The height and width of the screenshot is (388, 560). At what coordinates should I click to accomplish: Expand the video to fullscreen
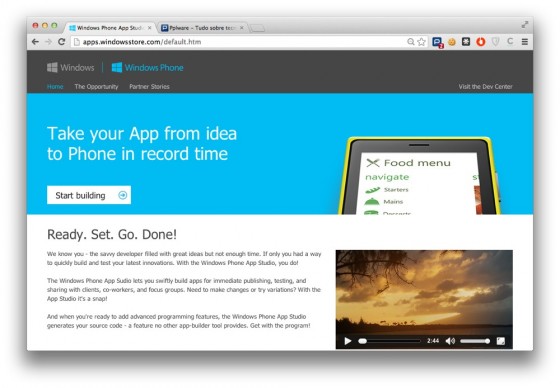[x=501, y=341]
